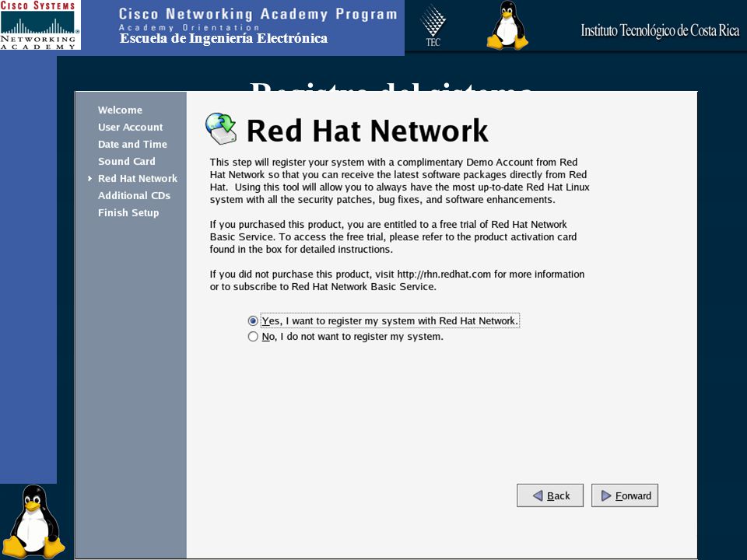Click 'Cisco Networking Academy Program' title
This screenshot has width=747, height=560.
[x=258, y=14]
